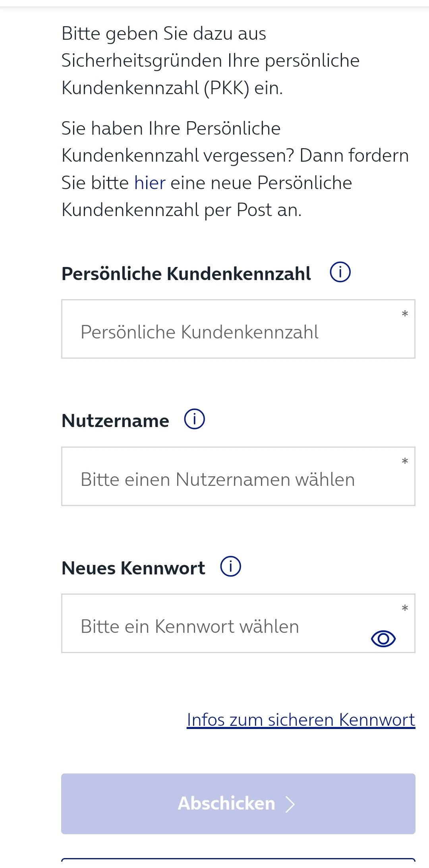Viewport: 429px width, 868px height.
Task: Focus the Persönliche Kundenkennzahl input field
Action: 230,332
